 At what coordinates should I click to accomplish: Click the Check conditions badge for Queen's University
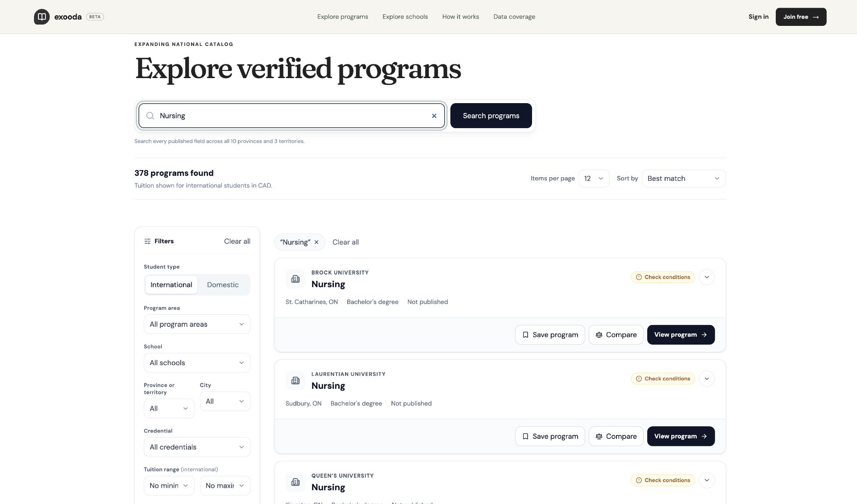(x=663, y=480)
